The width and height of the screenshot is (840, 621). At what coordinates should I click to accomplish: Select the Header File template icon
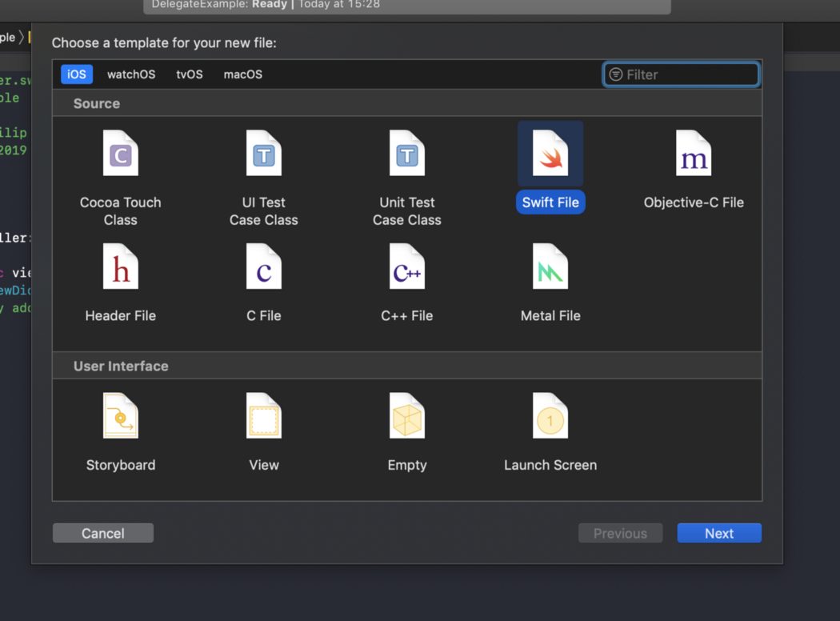pyautogui.click(x=121, y=266)
